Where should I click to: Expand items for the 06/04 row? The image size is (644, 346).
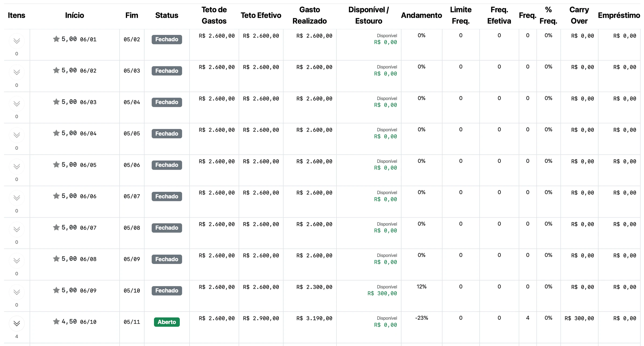pyautogui.click(x=17, y=135)
